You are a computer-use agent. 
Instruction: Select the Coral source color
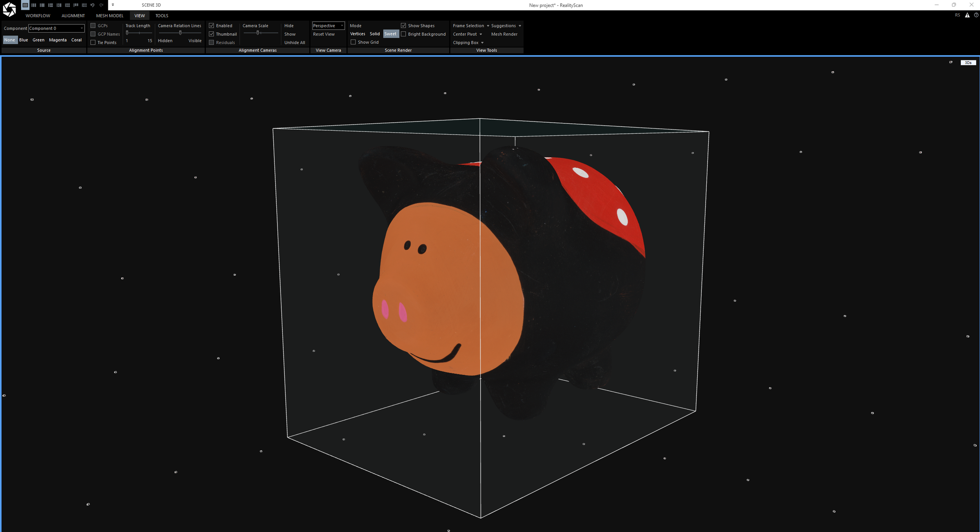pyautogui.click(x=76, y=40)
